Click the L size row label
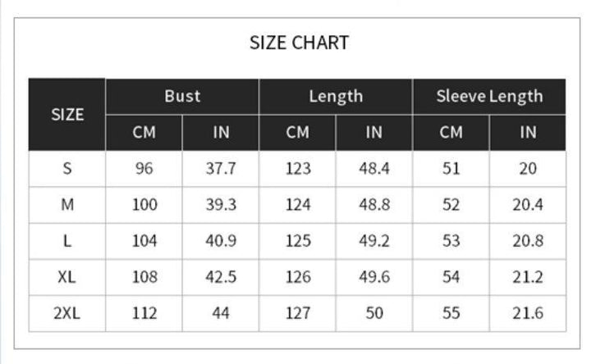This screenshot has height=364, width=591. pos(67,241)
